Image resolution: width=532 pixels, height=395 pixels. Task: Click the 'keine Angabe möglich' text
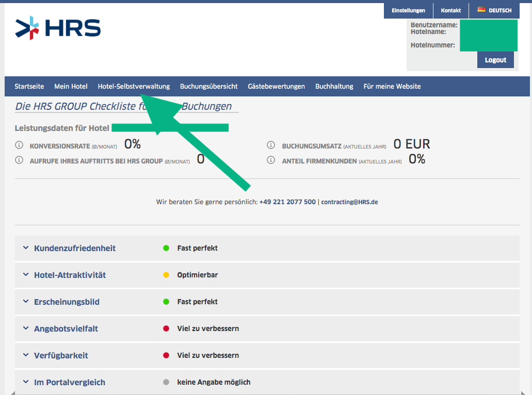click(x=214, y=382)
